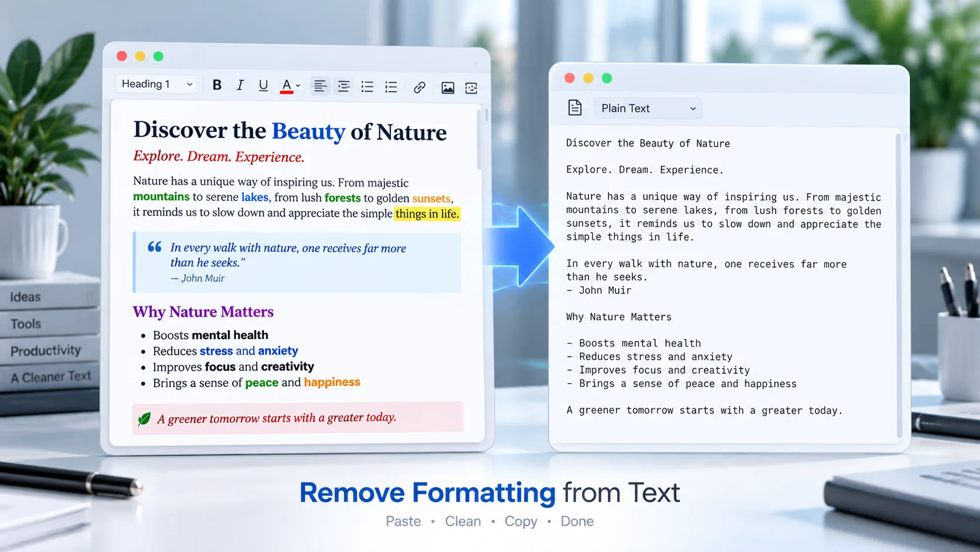Click the "— John Muir" attribution in the formatted quote
980x552 pixels.
(x=198, y=278)
